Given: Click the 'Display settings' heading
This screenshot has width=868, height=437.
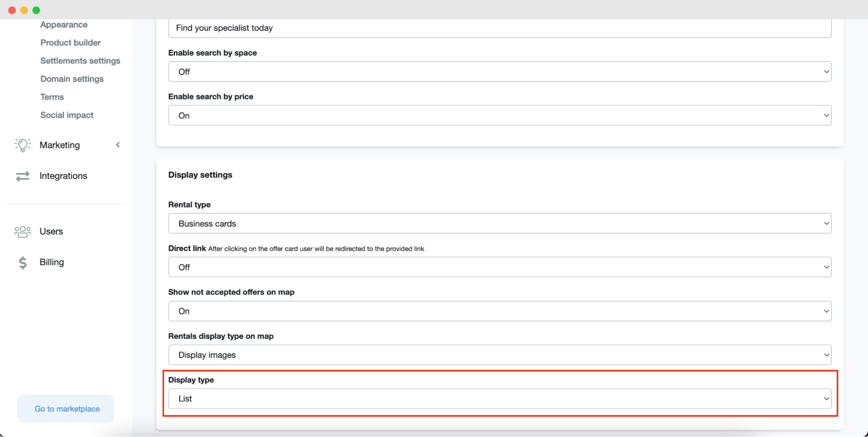Looking at the screenshot, I should (200, 175).
